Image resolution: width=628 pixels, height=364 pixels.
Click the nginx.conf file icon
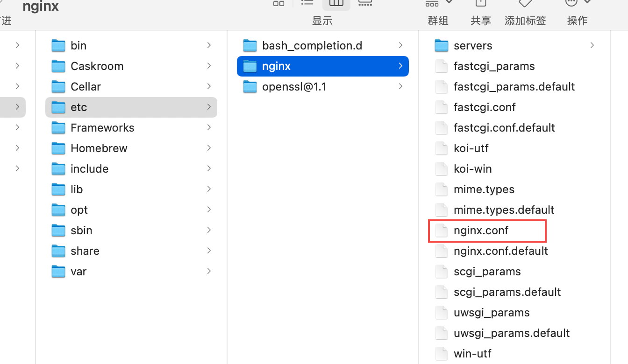click(442, 230)
